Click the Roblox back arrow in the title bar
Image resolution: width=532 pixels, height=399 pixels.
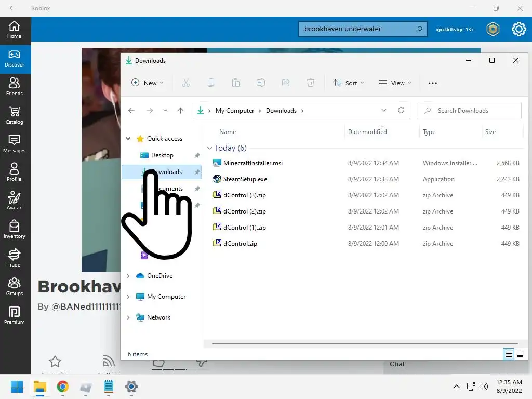tap(12, 8)
